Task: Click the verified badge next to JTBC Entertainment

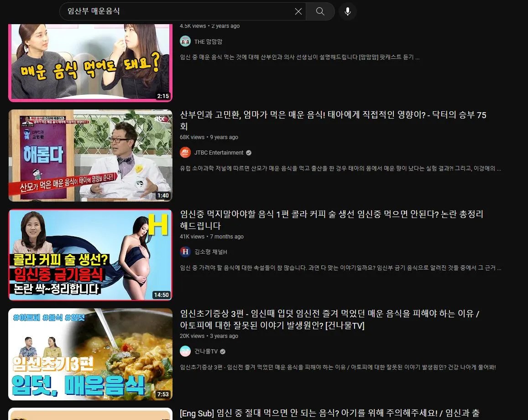Action: [248, 152]
